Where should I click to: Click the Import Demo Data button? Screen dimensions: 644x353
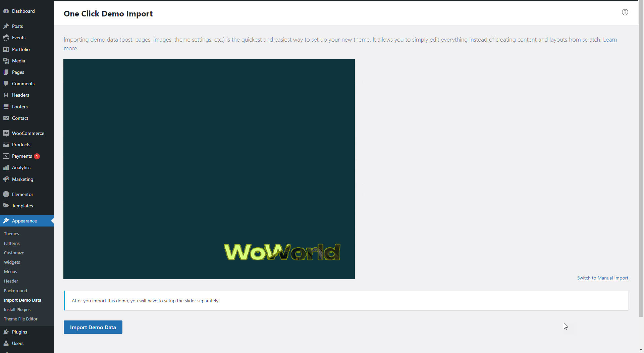(93, 327)
